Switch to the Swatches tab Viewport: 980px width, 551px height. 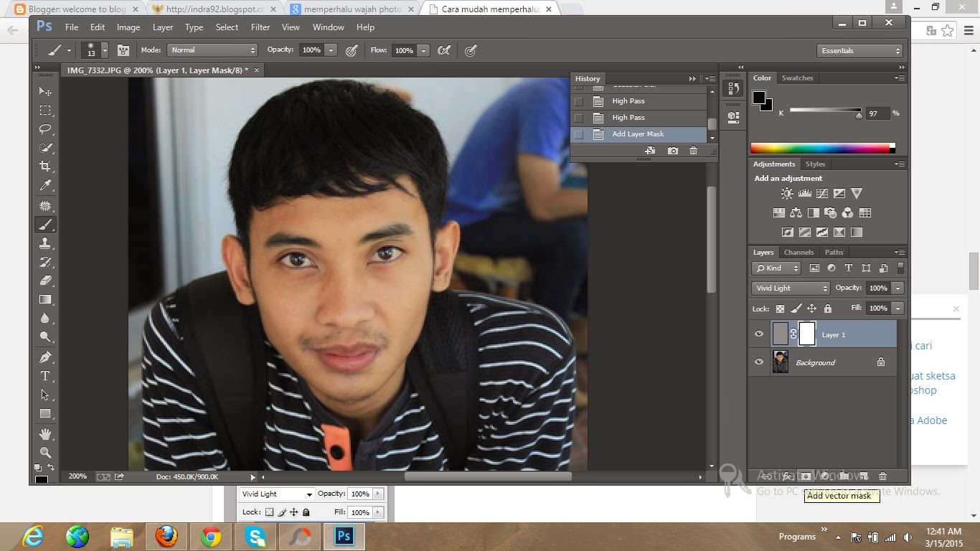[797, 78]
